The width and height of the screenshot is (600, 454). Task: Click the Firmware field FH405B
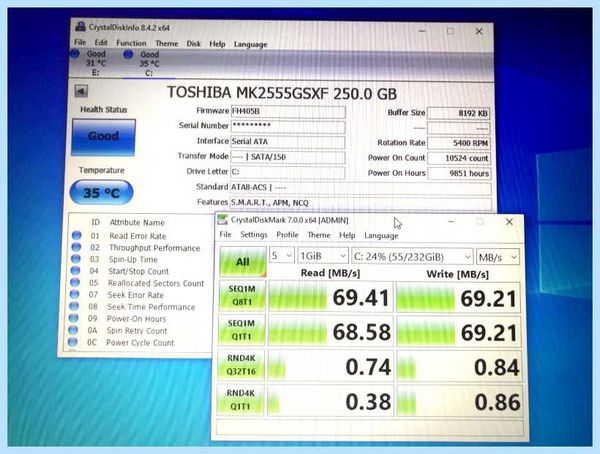click(x=288, y=111)
